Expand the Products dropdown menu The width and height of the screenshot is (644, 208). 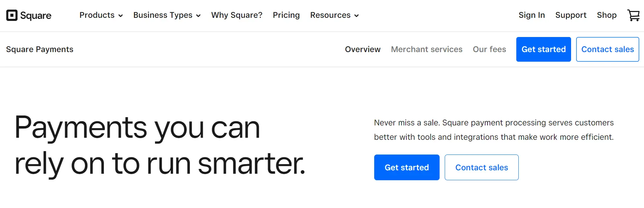101,15
